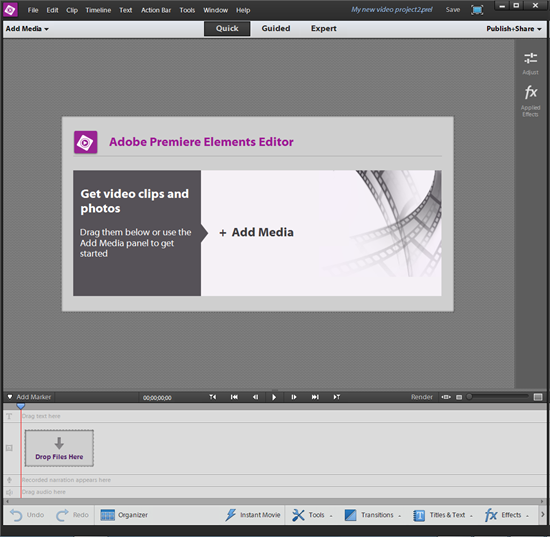Open the Window menu
This screenshot has width=550, height=537.
pos(215,10)
